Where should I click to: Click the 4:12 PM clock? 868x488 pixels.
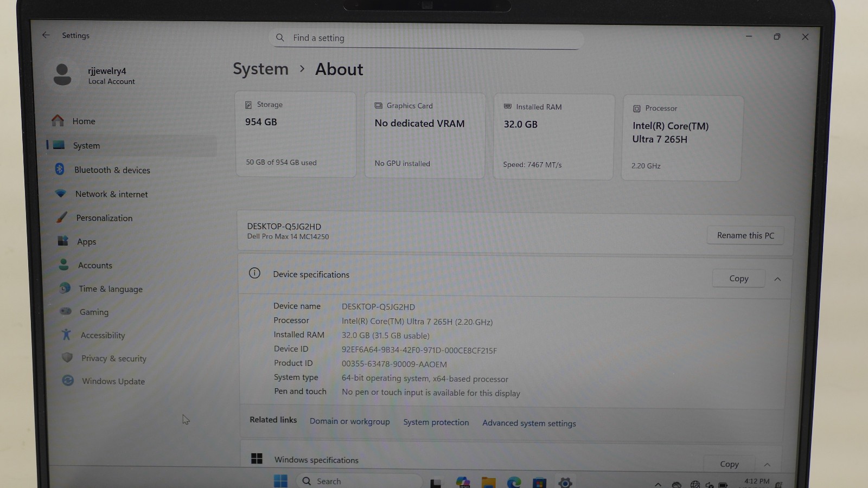click(x=757, y=481)
